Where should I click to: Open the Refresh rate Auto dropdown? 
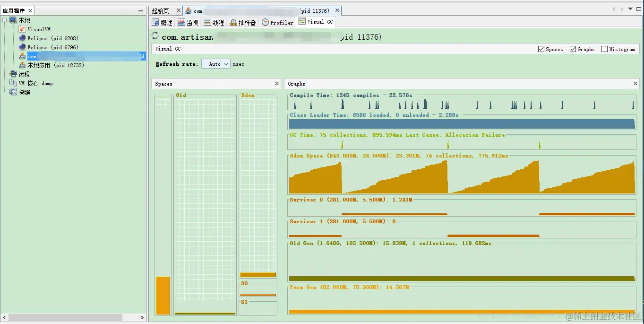(216, 64)
